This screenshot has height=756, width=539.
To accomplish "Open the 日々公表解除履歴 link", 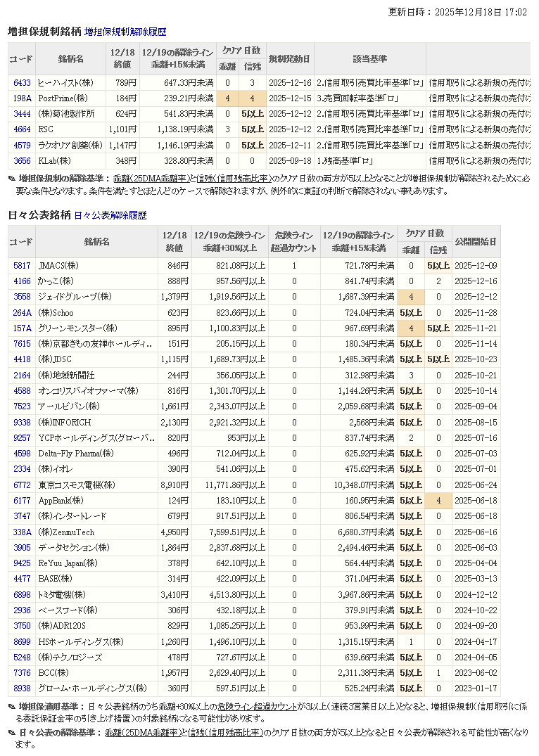I will (110, 215).
